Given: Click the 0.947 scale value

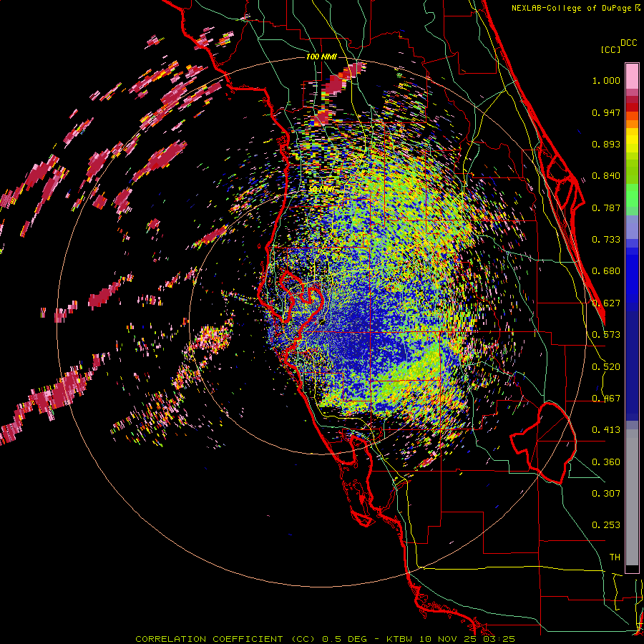Looking at the screenshot, I should [606, 112].
